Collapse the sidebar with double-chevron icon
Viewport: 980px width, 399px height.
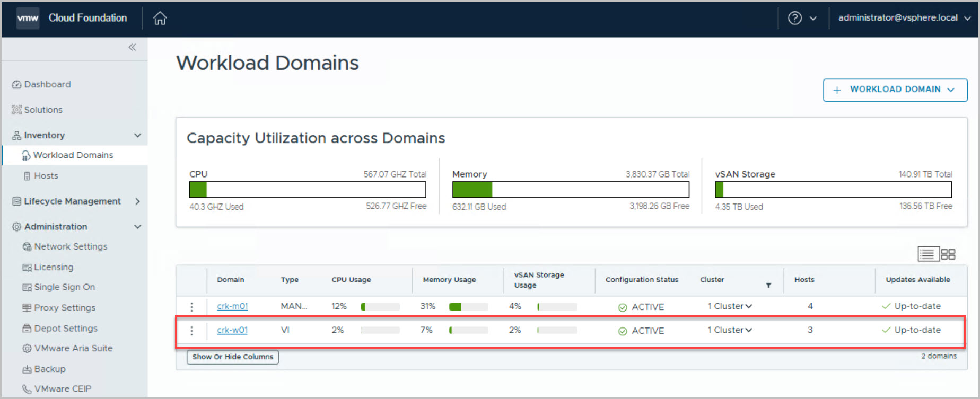(x=132, y=47)
